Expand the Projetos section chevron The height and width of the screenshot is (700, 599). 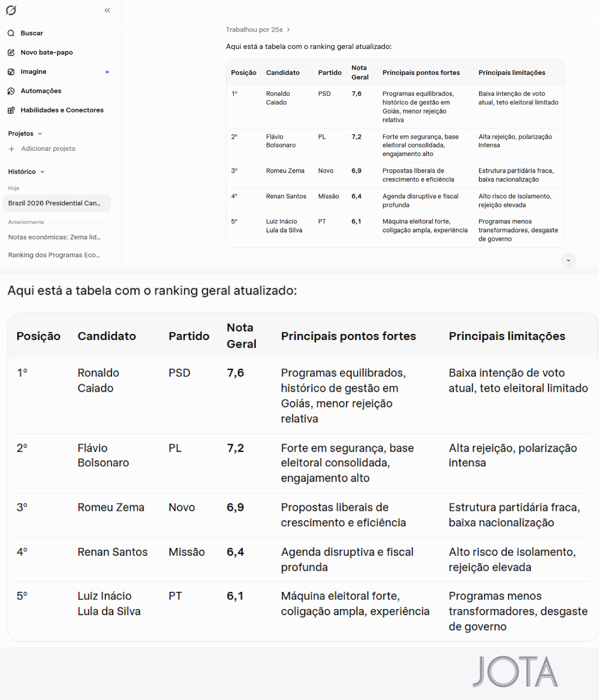(x=40, y=134)
